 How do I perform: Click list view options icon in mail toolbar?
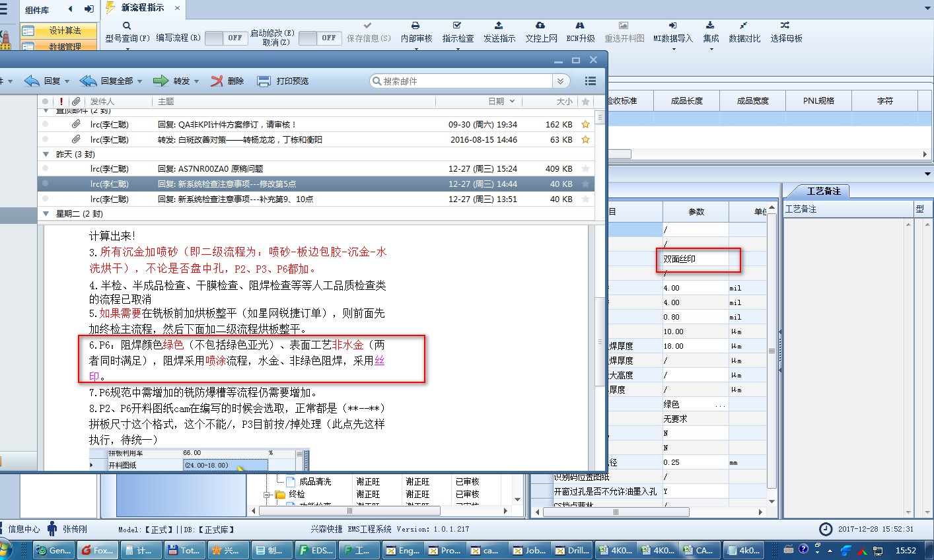point(591,81)
